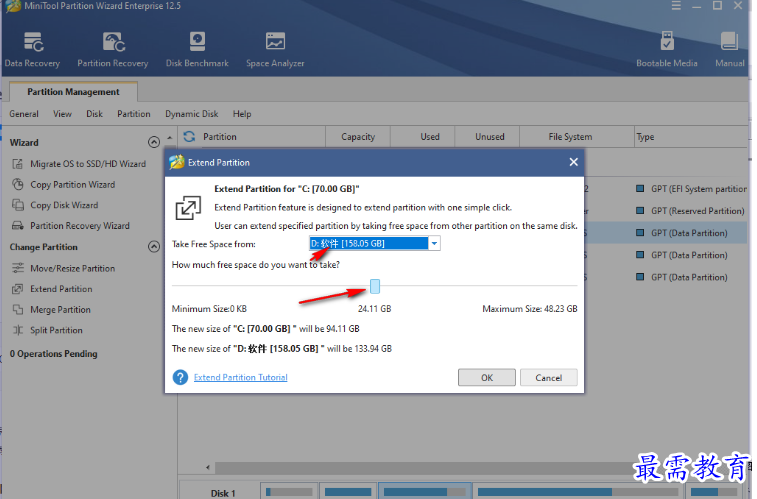Screen dimensions: 757x499
Task: Select the Partition Management tab
Action: (73, 92)
